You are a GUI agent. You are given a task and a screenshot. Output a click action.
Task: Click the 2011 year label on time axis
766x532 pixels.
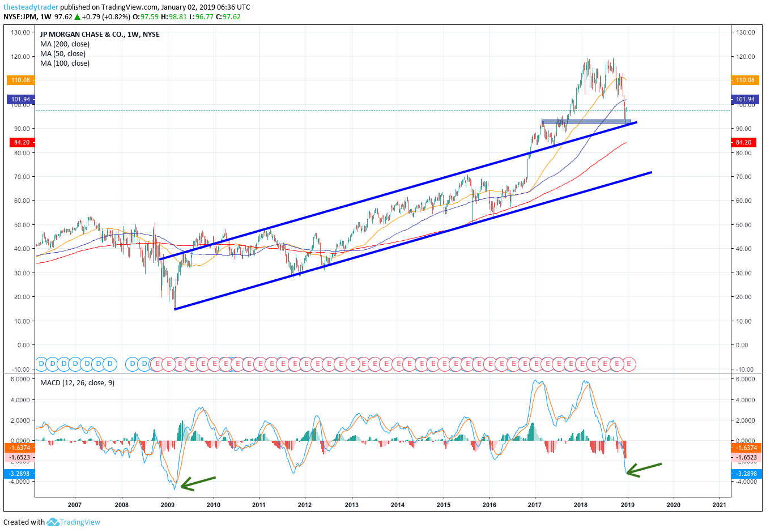pos(259,505)
